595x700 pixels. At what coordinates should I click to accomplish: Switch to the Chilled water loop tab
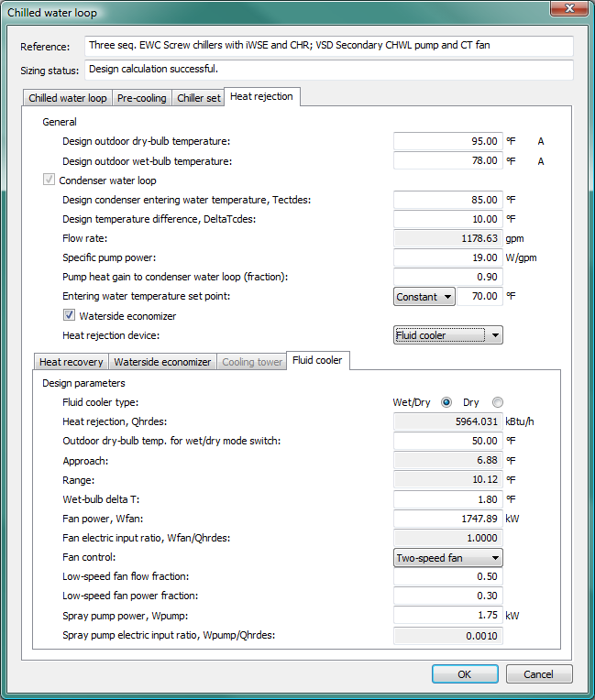(67, 98)
